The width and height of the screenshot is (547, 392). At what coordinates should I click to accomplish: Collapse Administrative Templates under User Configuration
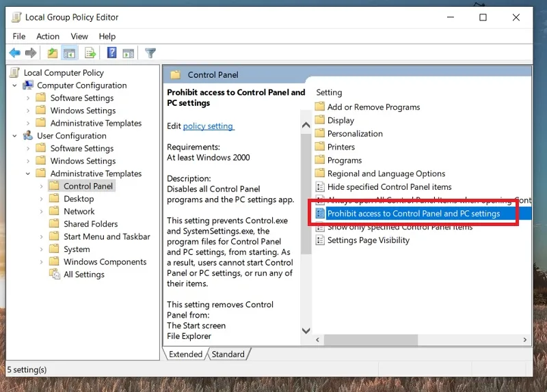tap(28, 173)
